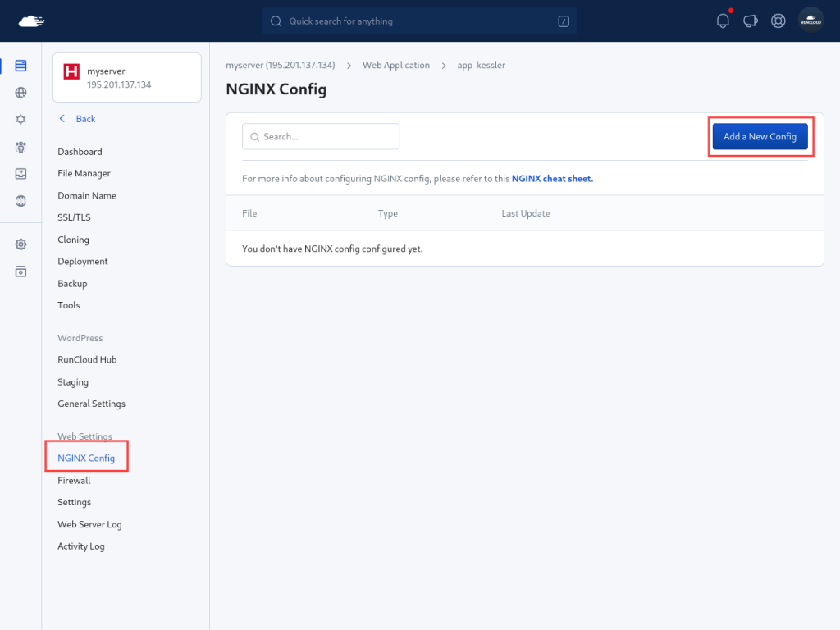Open the globe web applications icon
Image resolution: width=840 pixels, height=630 pixels.
pos(21,93)
